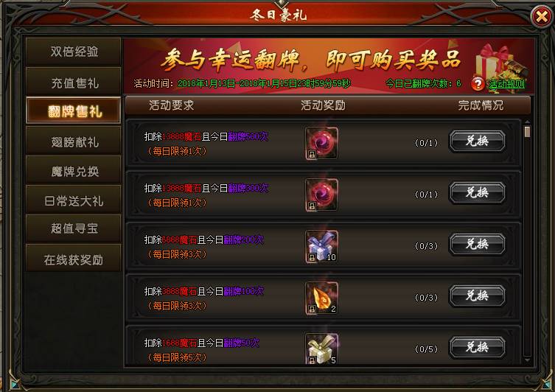Select the blue gift box reward icon
Image resolution: width=555 pixels, height=392 pixels.
coord(321,247)
